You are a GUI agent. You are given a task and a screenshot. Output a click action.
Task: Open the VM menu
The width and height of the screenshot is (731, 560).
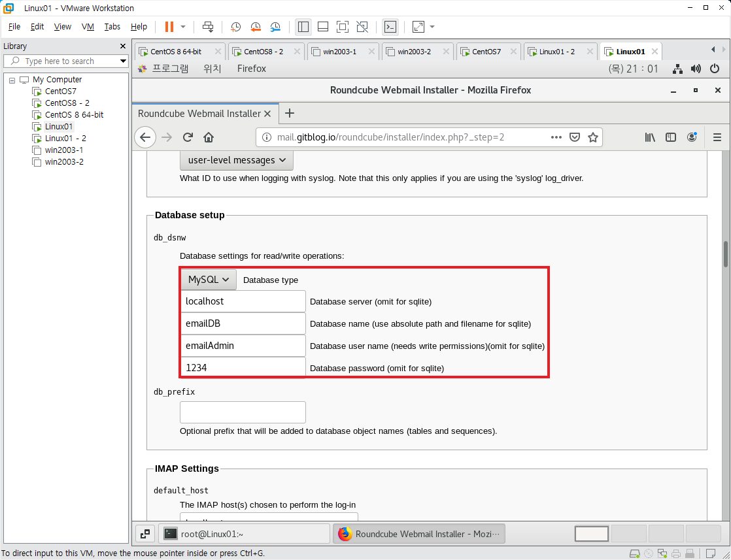point(88,27)
